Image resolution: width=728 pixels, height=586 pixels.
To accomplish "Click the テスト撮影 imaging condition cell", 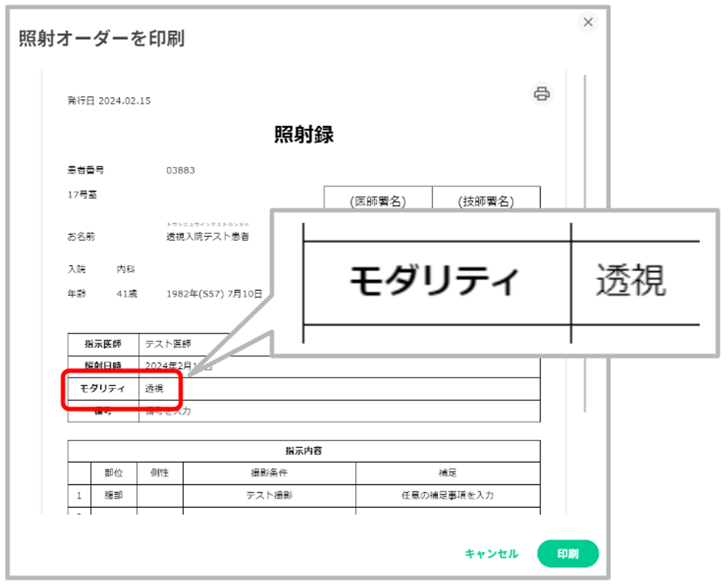I will pos(269,495).
